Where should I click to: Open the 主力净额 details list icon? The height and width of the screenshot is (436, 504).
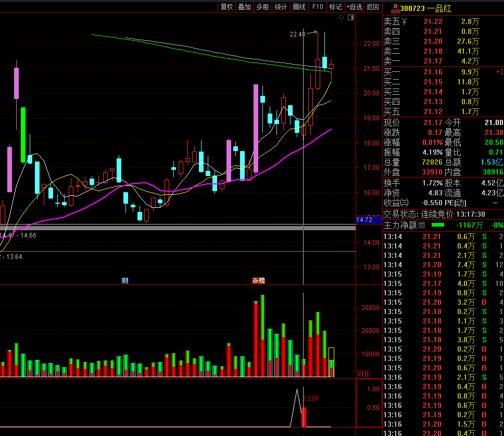coord(422,225)
